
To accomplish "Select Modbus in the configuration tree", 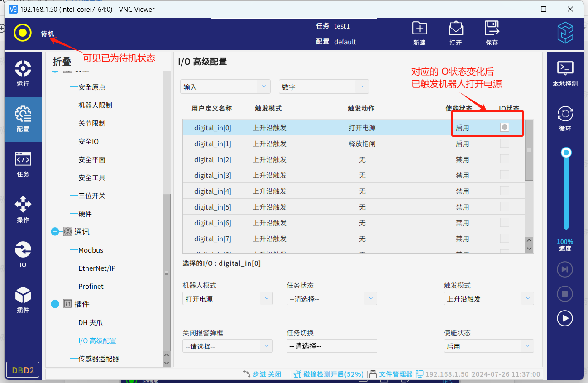I will pyautogui.click(x=91, y=250).
